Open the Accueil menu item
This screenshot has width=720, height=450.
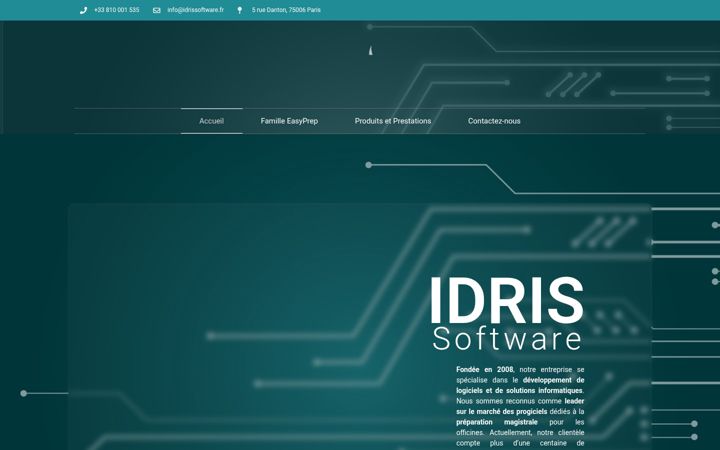[x=212, y=121]
